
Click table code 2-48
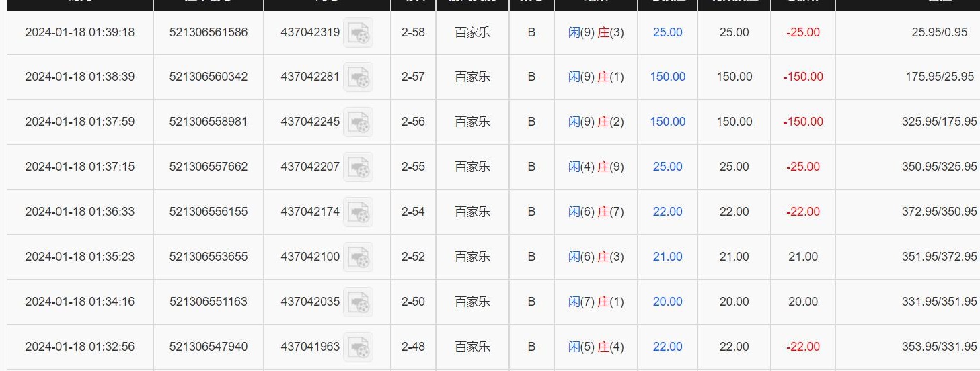coord(413,347)
